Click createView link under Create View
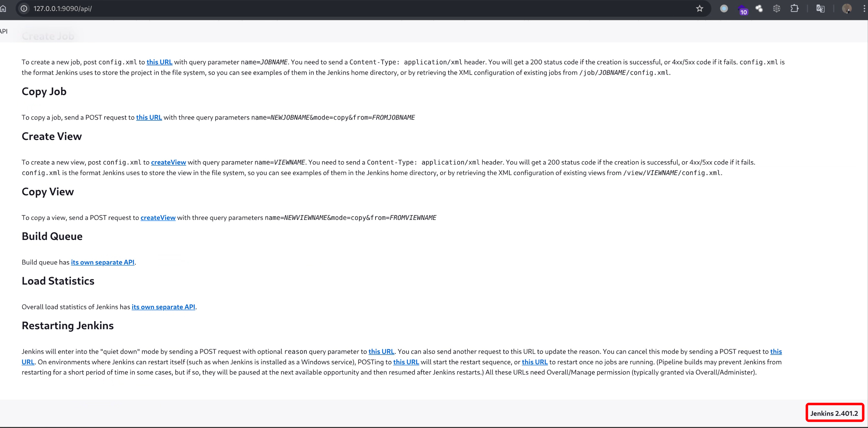868x428 pixels. (168, 162)
